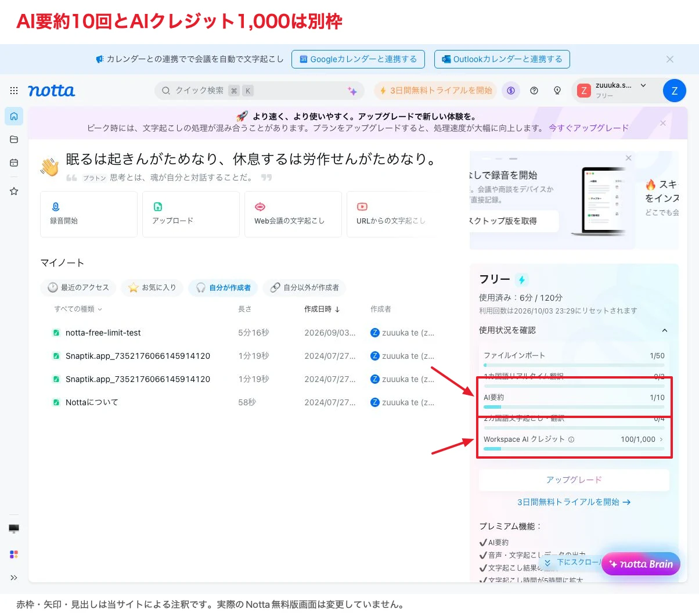Select the 自分以外が作成者 filter tab
This screenshot has height=616, width=699.
(x=305, y=287)
